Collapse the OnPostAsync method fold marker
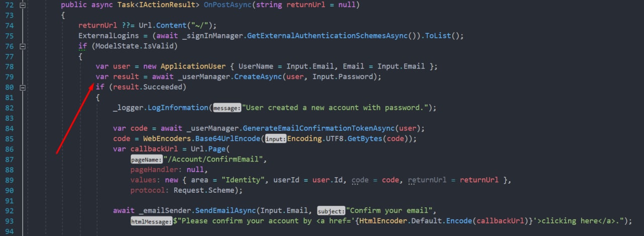 tap(22, 5)
